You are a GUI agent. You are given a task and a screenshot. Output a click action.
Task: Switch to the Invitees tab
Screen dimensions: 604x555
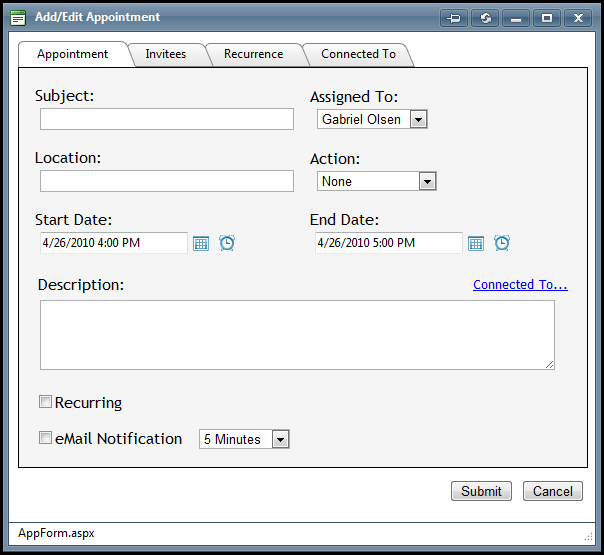[x=166, y=54]
